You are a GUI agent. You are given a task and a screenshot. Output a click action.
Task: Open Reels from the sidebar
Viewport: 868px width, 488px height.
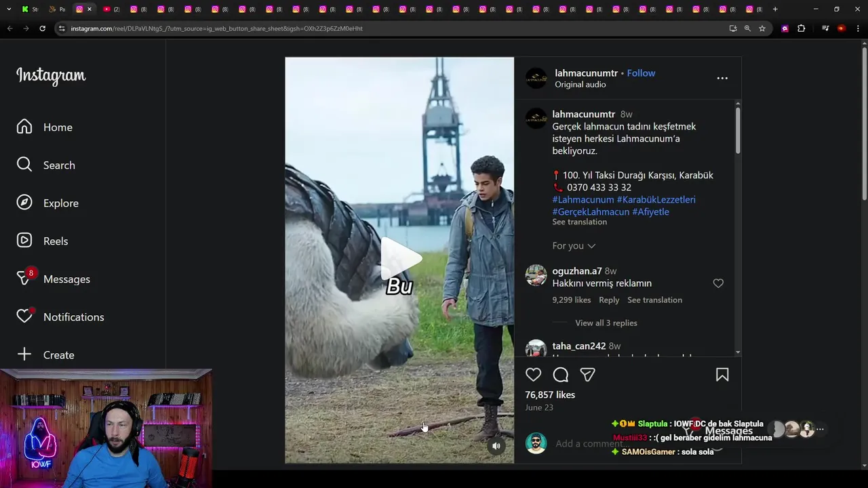coord(42,241)
